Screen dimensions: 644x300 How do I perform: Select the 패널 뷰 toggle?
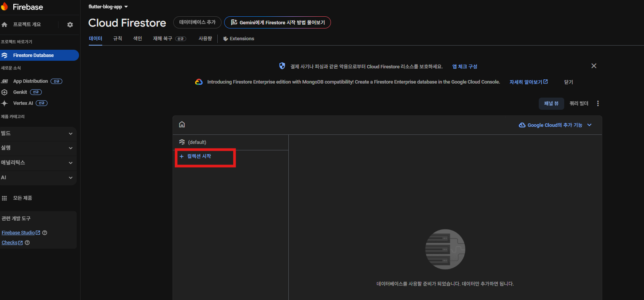(x=551, y=103)
